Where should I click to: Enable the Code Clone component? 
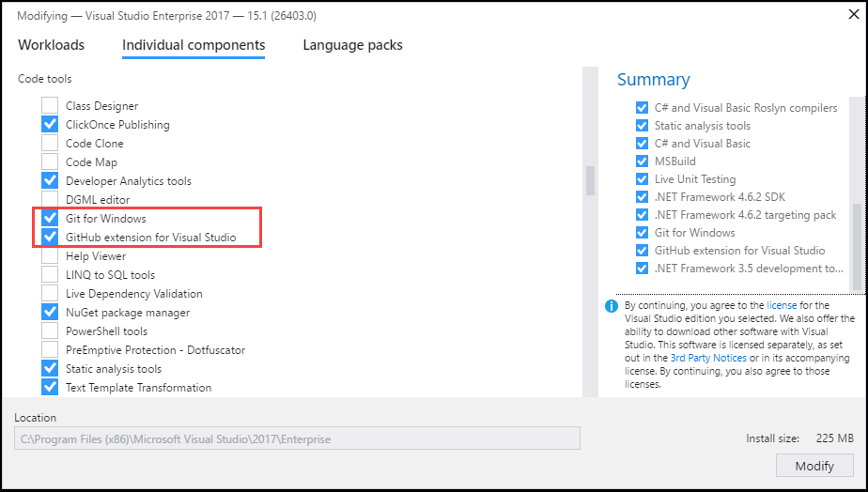[50, 144]
